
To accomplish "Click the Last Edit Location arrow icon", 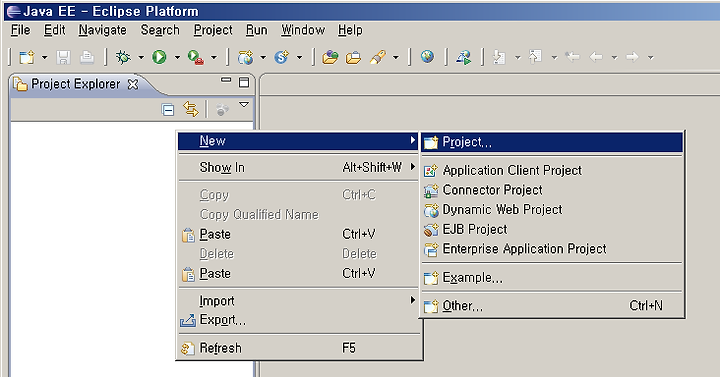I will 572,57.
